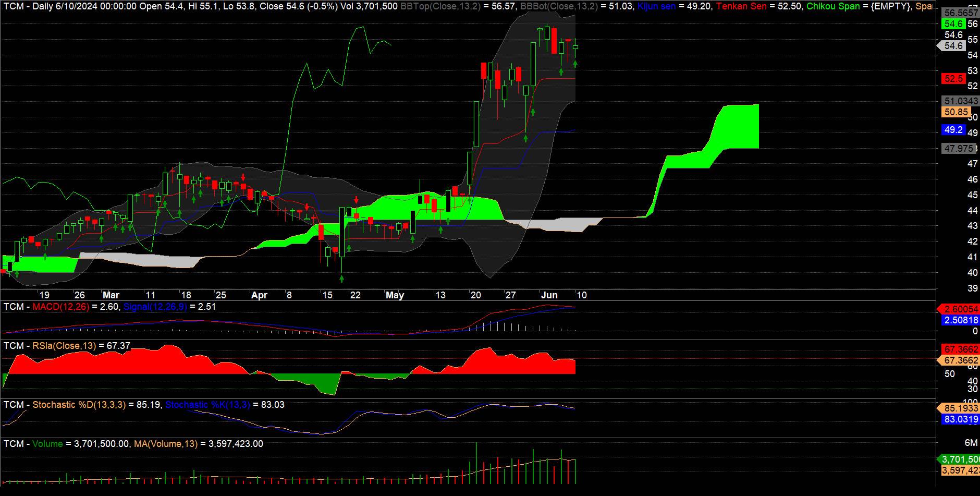Click the green 54.6 price tag
The width and height of the screenshot is (980, 496).
click(953, 24)
